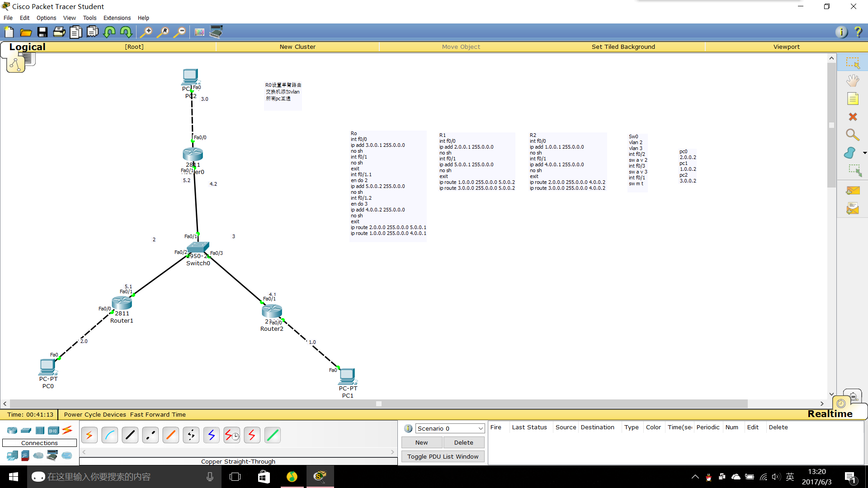Open Custom Devices Dialog icon
Image resolution: width=868 pixels, height=488 pixels.
(216, 32)
